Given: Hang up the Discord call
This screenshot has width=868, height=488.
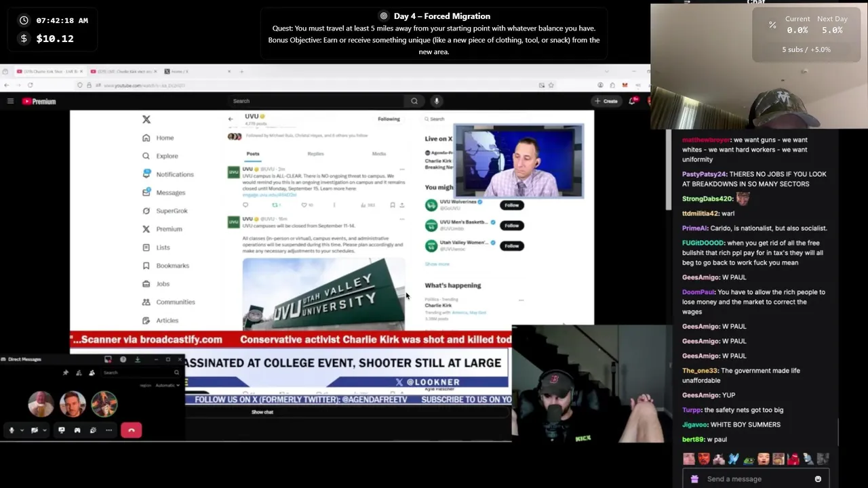Looking at the screenshot, I should pyautogui.click(x=132, y=430).
